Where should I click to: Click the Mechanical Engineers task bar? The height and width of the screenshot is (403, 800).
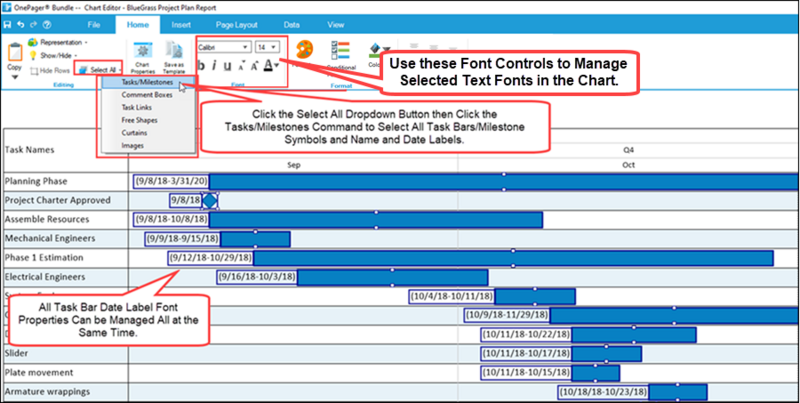point(255,239)
